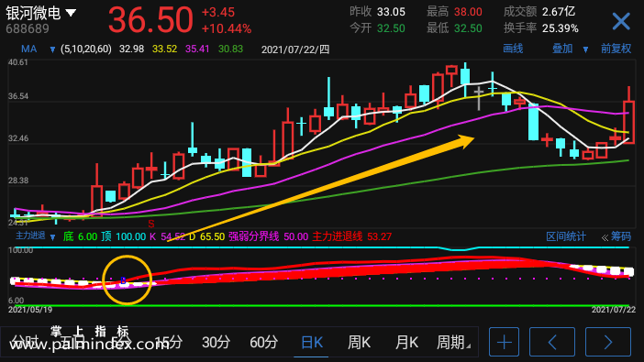This screenshot has width=644, height=362.
Task: Close the chart with the X icon
Action: 621,21
